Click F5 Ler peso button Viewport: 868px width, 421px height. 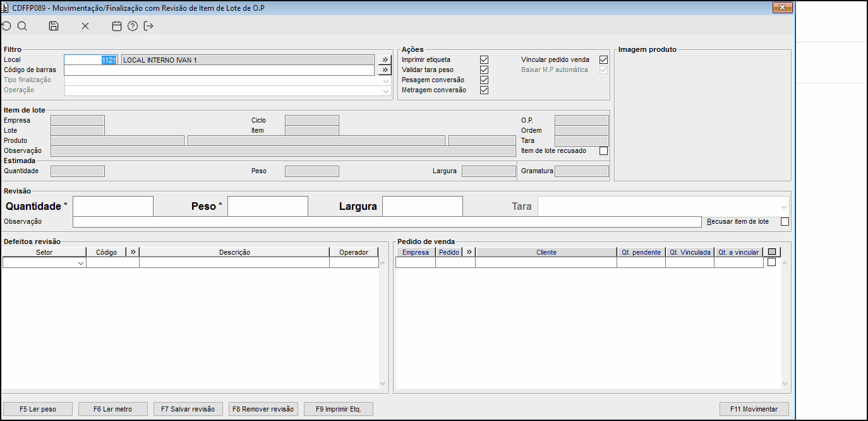coord(38,409)
